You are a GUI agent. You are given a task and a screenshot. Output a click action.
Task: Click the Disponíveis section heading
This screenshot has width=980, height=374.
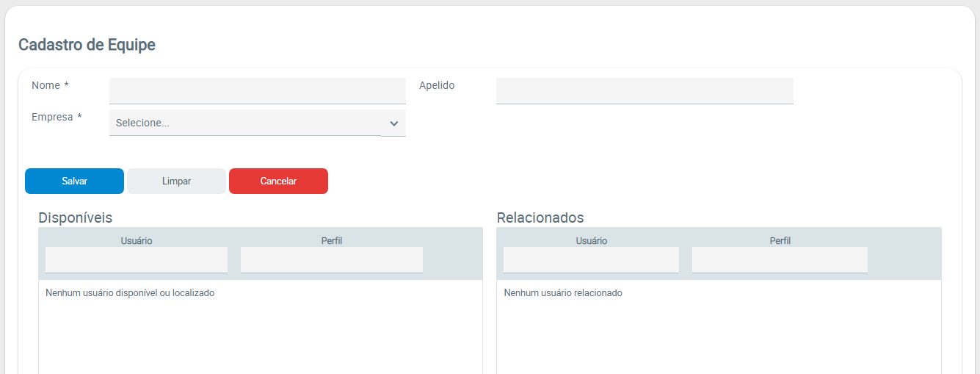(75, 217)
